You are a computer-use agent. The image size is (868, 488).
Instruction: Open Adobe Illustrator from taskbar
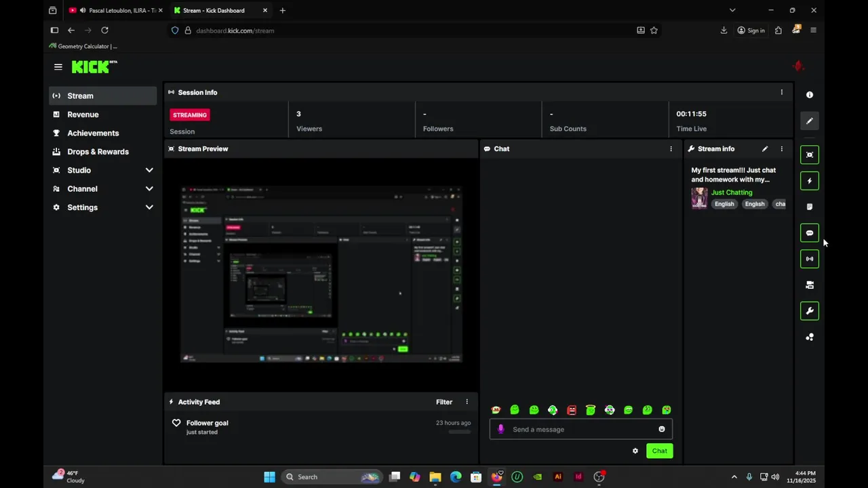(x=558, y=476)
